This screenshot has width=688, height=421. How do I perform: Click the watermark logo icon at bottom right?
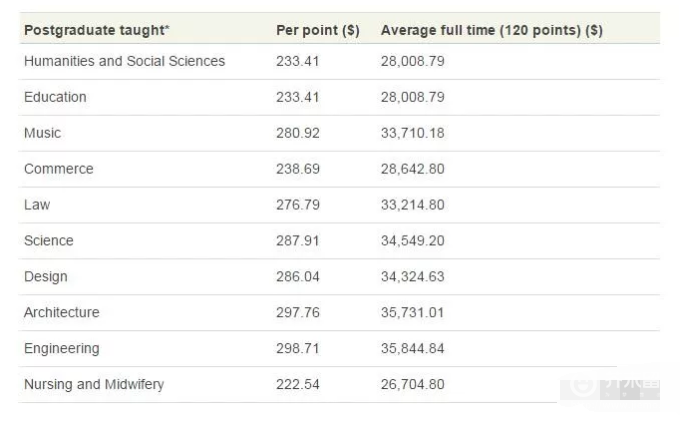(583, 386)
